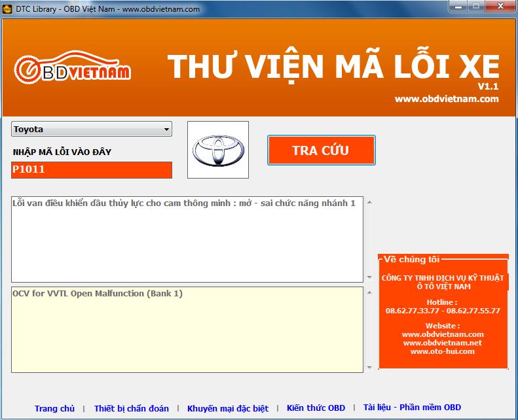This screenshot has width=518, height=420.
Task: Open the Kiến thức OBD link
Action: [316, 408]
